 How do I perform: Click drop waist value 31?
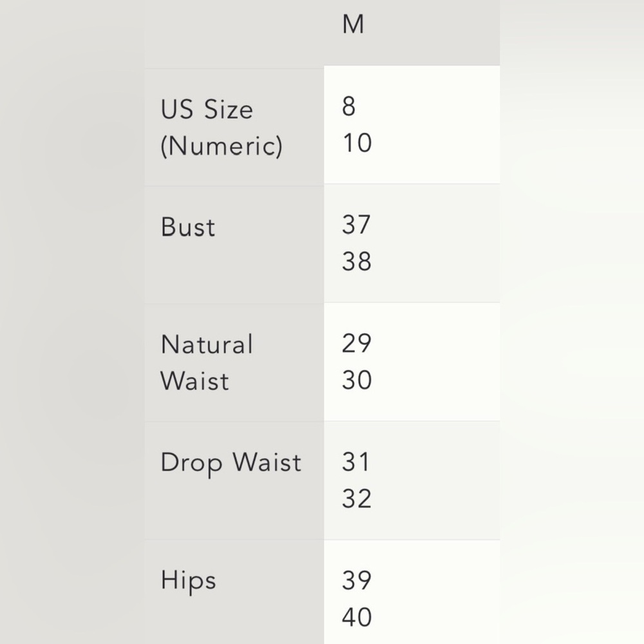click(x=355, y=462)
